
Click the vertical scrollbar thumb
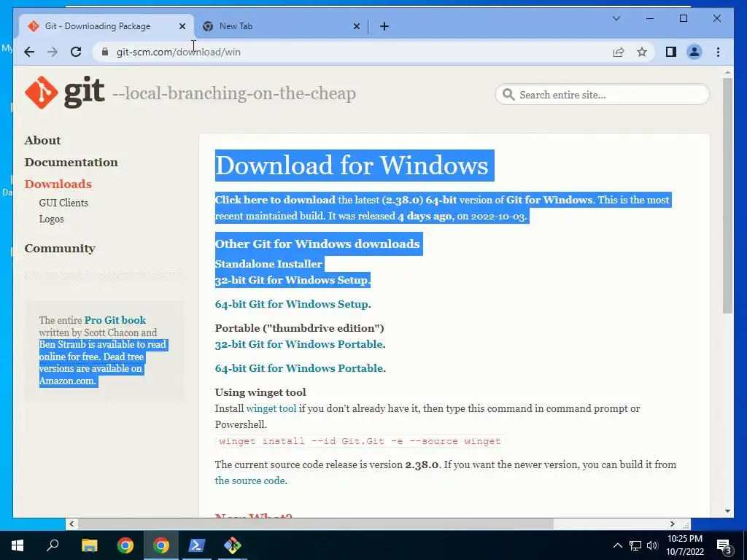727,195
